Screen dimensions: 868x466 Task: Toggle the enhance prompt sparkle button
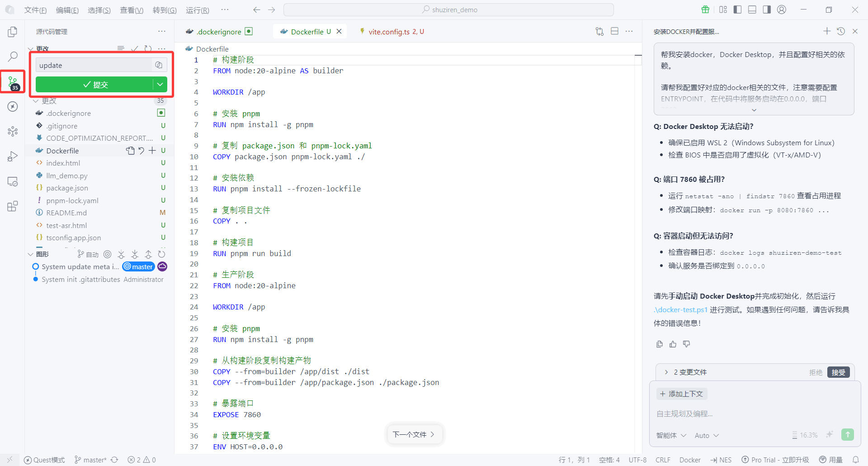tap(830, 435)
